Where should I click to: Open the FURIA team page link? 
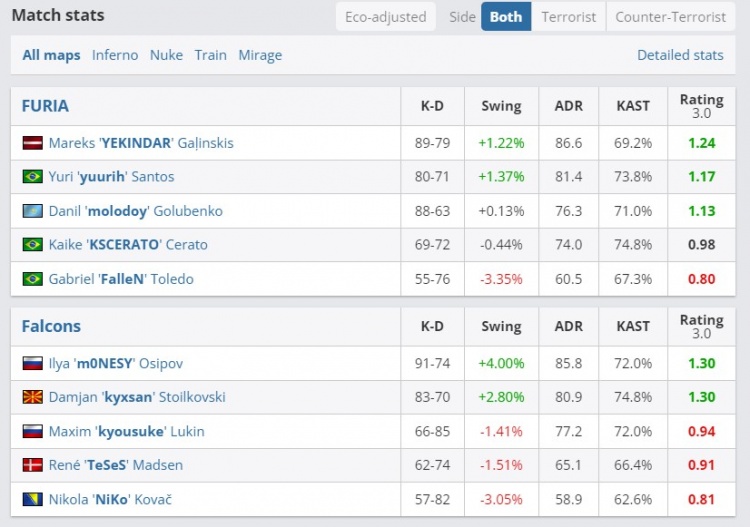(x=45, y=105)
